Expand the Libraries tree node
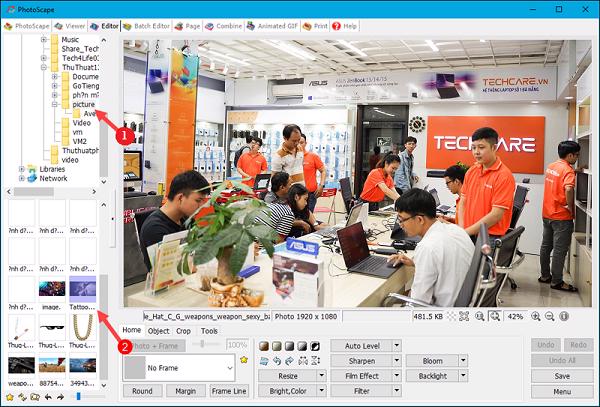The height and width of the screenshot is (407, 600). pyautogui.click(x=22, y=169)
